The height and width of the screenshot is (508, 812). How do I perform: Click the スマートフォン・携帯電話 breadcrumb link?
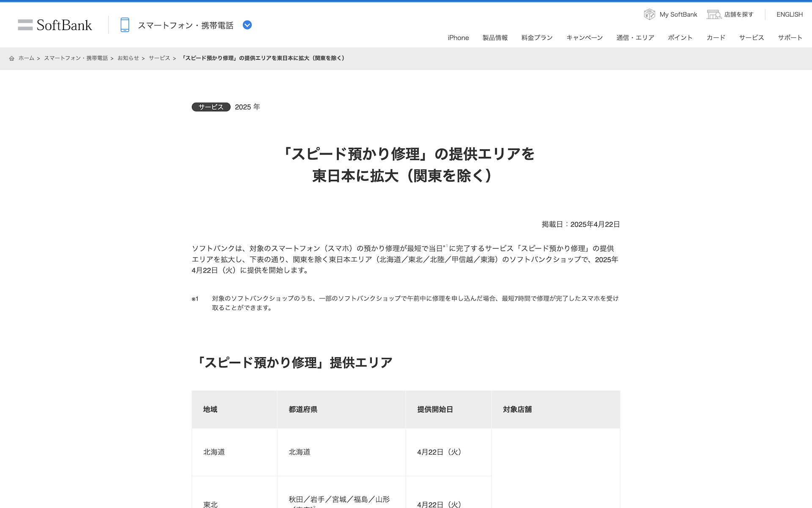76,58
